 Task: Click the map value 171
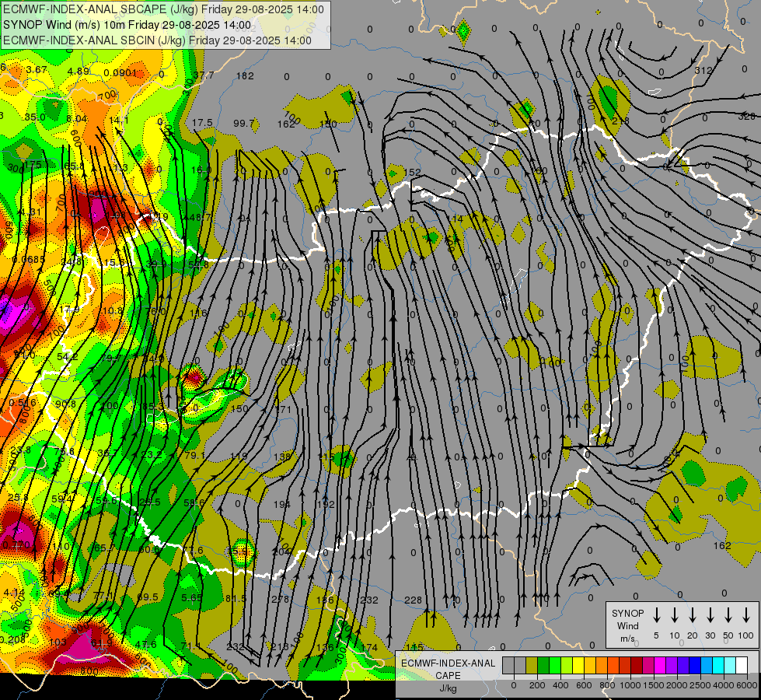284,410
